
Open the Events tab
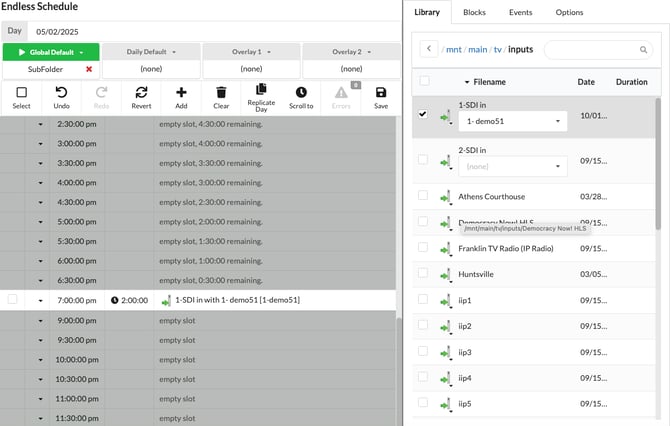coord(520,12)
